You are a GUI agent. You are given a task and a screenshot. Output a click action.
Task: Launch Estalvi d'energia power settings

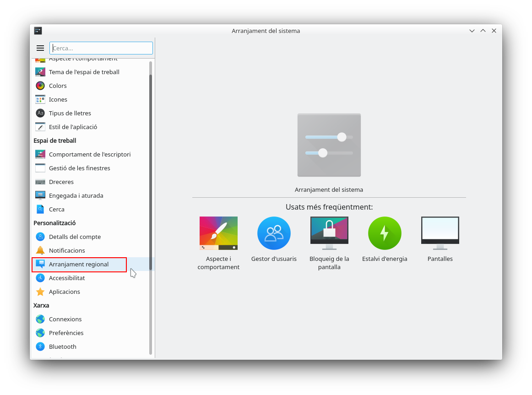(x=385, y=233)
